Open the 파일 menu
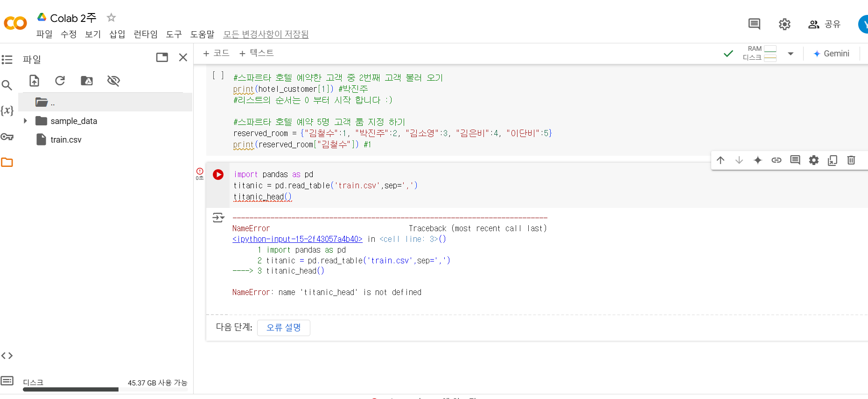 click(44, 34)
